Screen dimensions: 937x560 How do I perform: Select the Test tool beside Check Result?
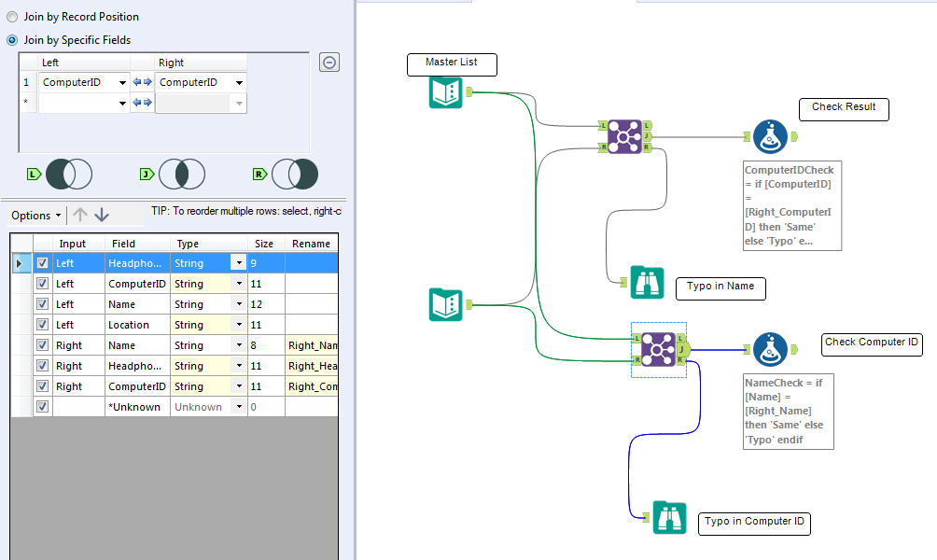pyautogui.click(x=771, y=135)
